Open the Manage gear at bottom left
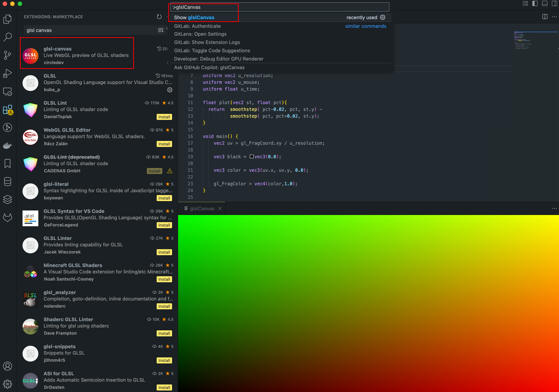The width and height of the screenshot is (559, 392). [8, 384]
